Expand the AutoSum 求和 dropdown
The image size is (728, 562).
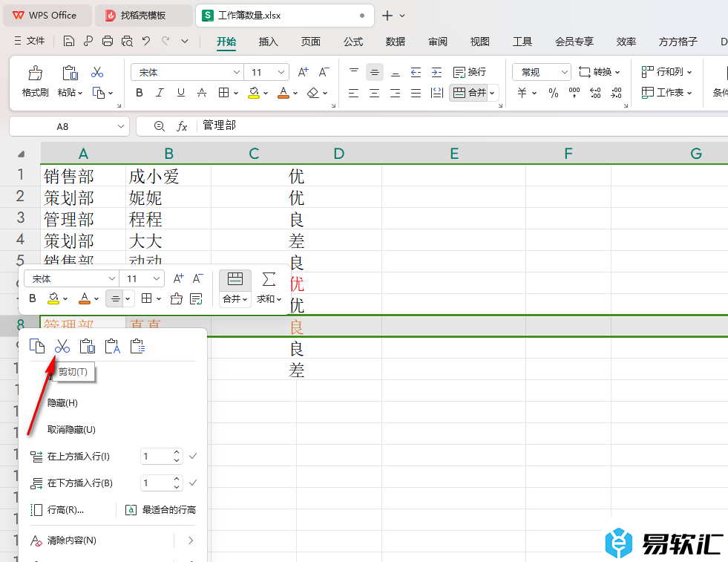(280, 299)
